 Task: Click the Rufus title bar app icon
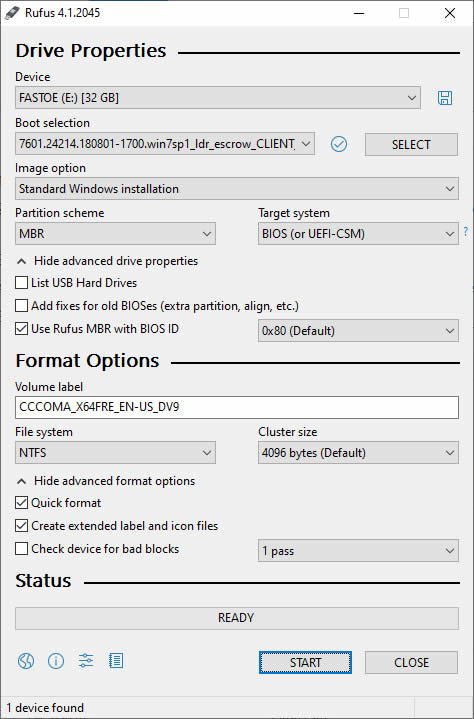tap(13, 13)
